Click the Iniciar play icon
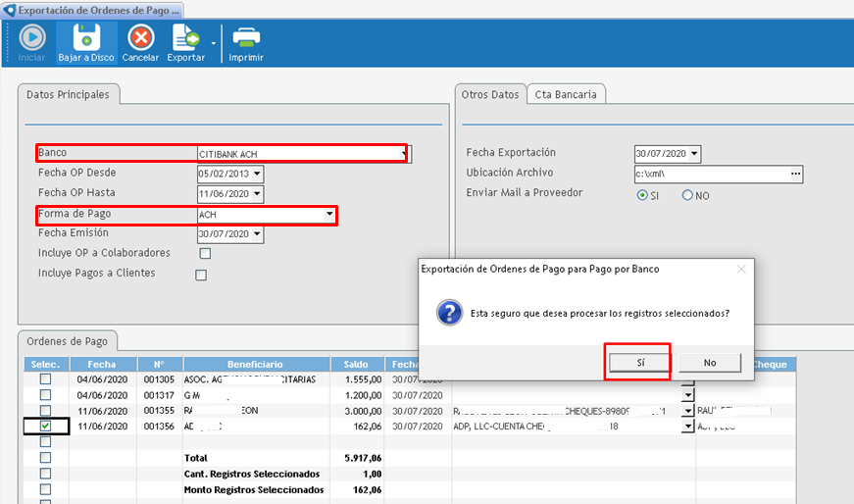This screenshot has width=854, height=504. pos(31,38)
